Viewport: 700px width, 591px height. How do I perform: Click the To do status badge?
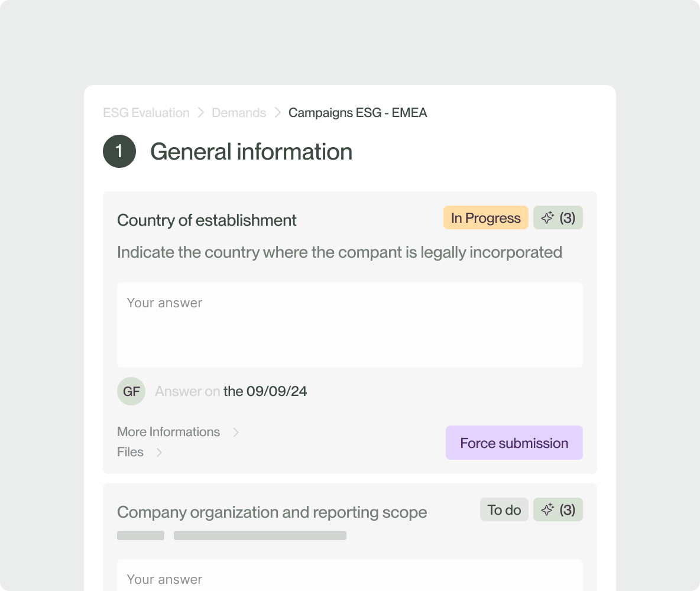click(504, 509)
